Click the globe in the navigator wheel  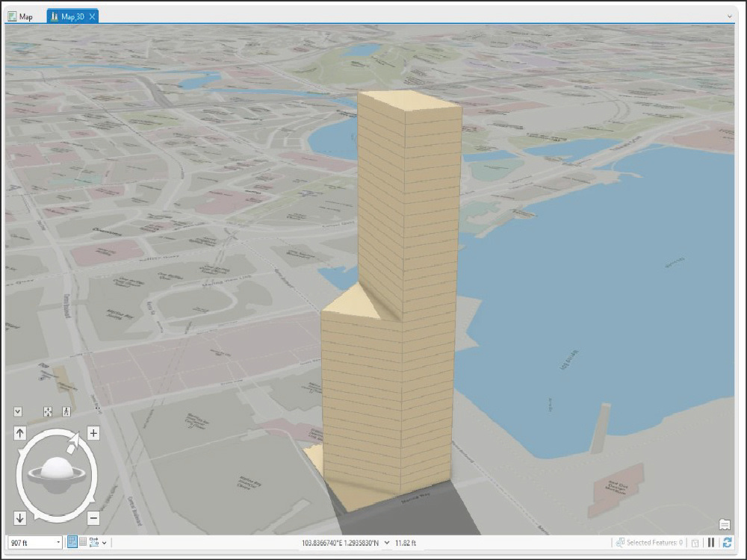coord(58,470)
